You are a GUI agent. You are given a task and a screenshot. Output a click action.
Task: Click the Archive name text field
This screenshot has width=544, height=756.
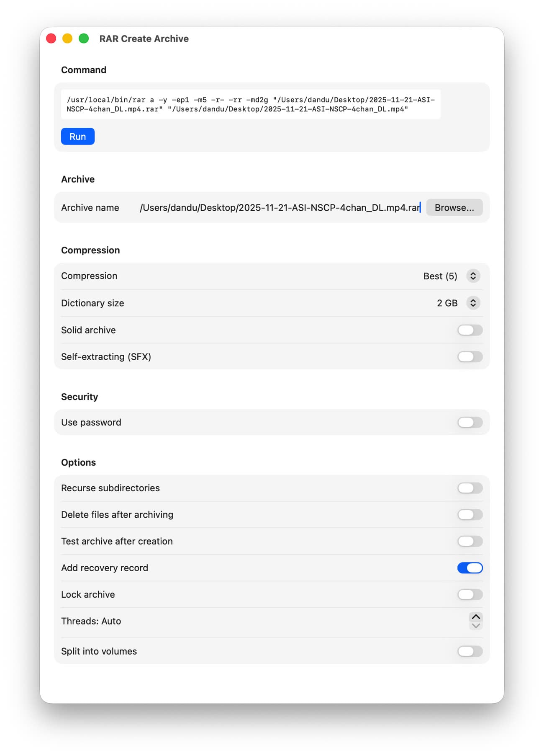coord(280,208)
